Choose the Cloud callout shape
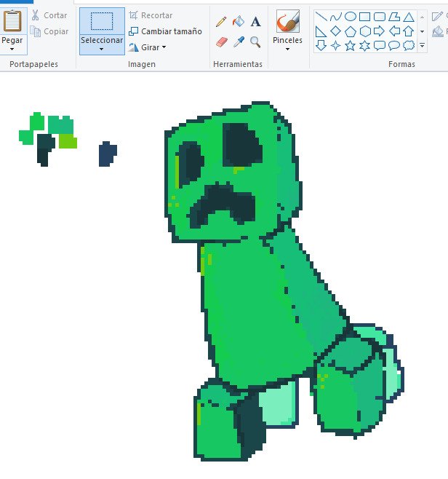Image resolution: width=448 pixels, height=479 pixels. pos(409,46)
